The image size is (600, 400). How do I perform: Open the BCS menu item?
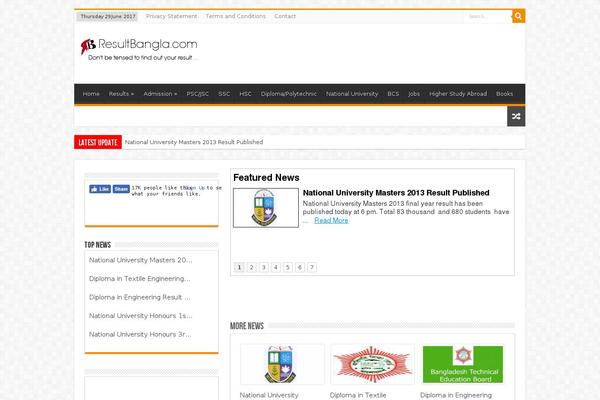(x=393, y=94)
